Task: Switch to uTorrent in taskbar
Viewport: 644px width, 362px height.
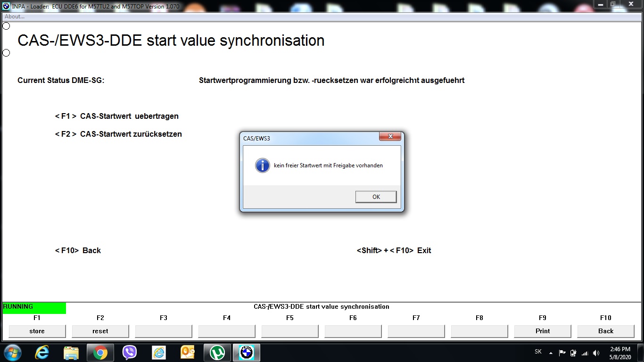Action: point(217,353)
